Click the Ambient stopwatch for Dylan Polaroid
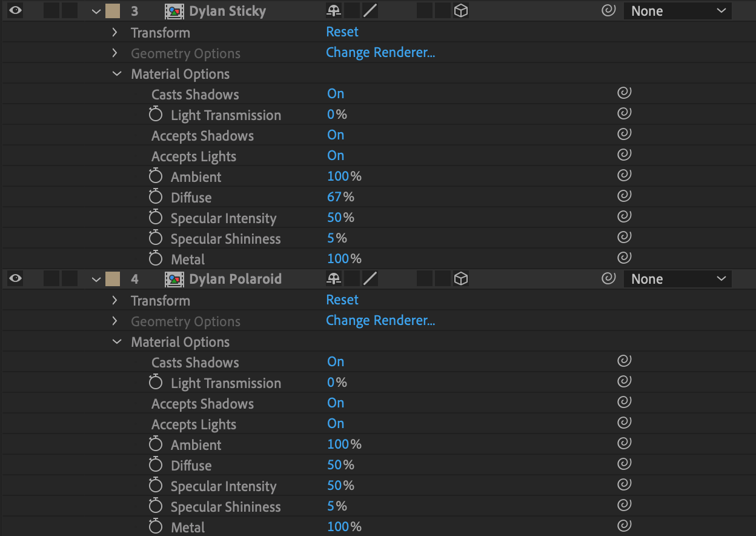Screen dimensions: 756x536 coord(156,444)
